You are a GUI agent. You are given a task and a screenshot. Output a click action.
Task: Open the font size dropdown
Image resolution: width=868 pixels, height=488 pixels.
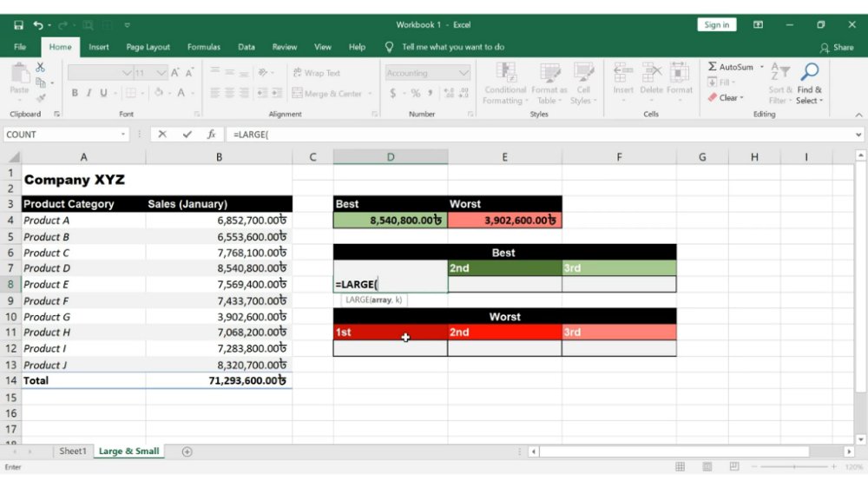[161, 73]
